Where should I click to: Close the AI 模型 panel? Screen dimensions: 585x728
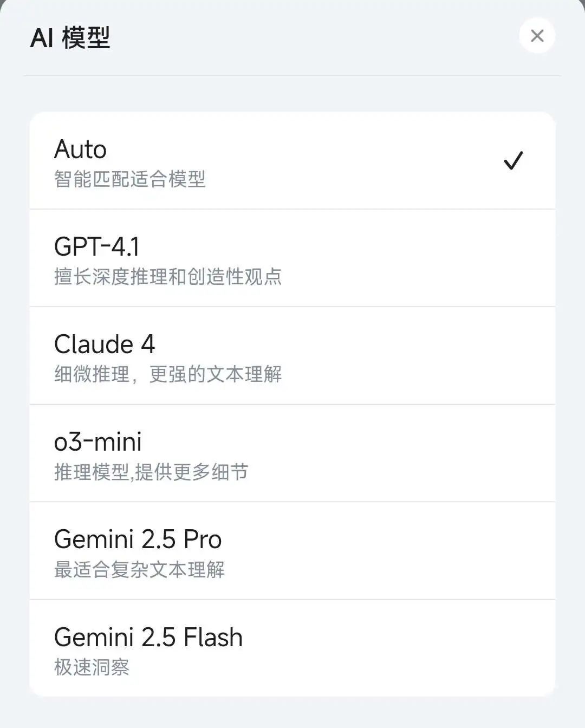pyautogui.click(x=537, y=36)
